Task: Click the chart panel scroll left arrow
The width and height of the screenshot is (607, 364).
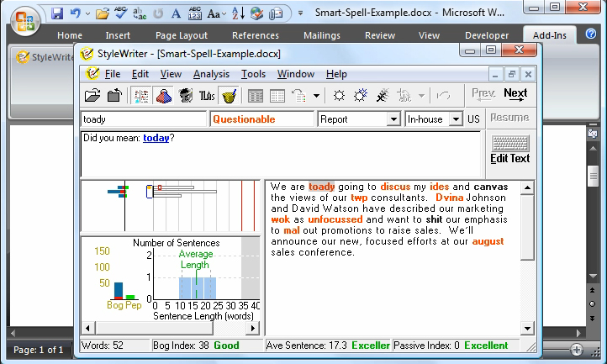Action: point(88,329)
